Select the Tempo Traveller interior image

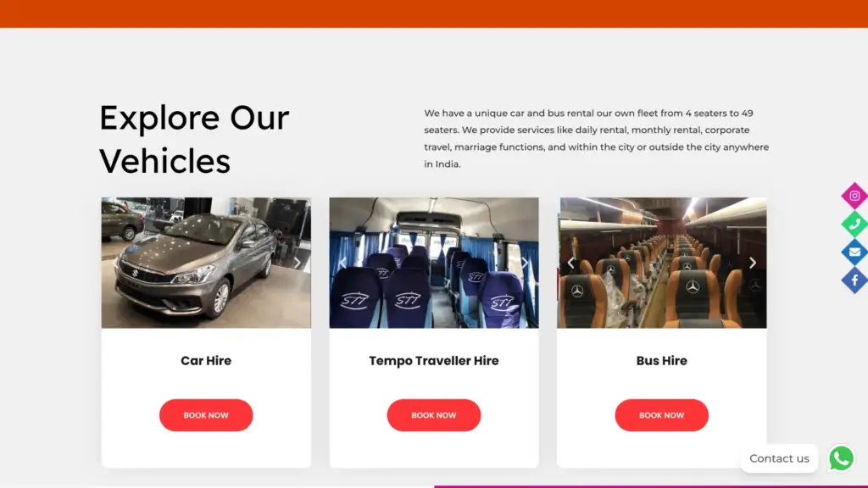(433, 263)
